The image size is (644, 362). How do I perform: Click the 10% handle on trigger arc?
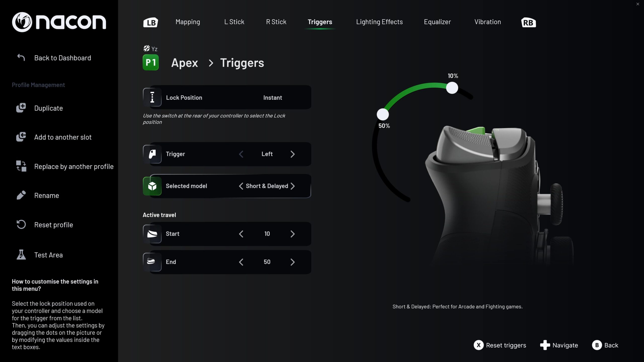click(x=452, y=88)
